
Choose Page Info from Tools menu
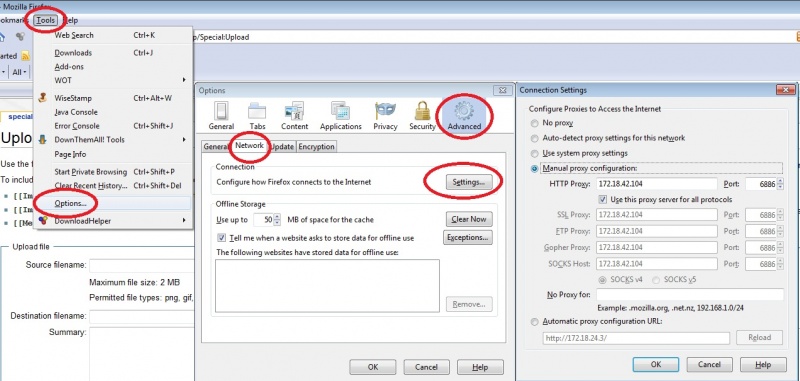70,154
